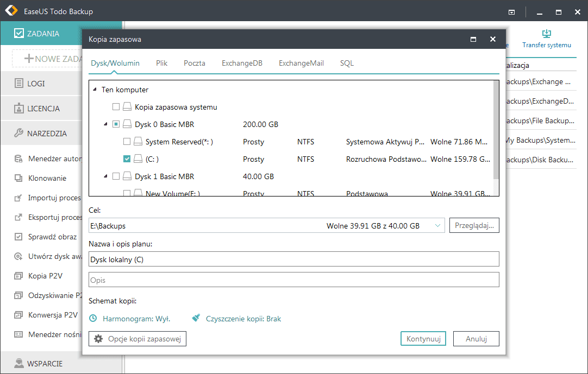Select Kopia P2V sidebar item
The height and width of the screenshot is (374, 588).
point(45,276)
